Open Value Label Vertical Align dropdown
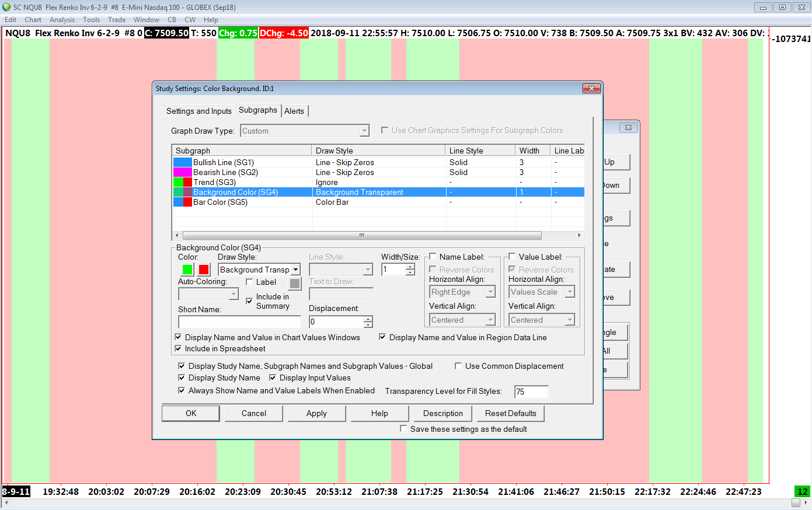The height and width of the screenshot is (510, 812). coord(570,320)
